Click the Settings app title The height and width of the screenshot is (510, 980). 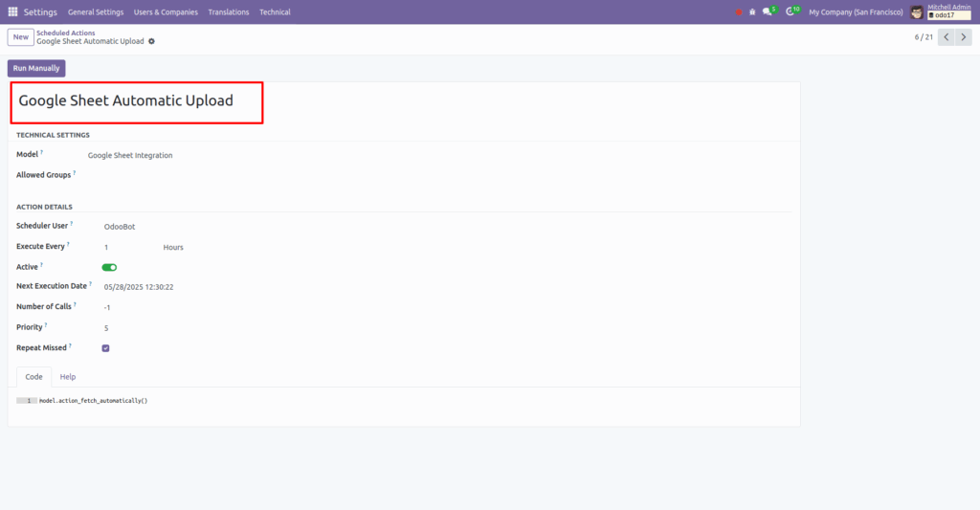coord(40,11)
